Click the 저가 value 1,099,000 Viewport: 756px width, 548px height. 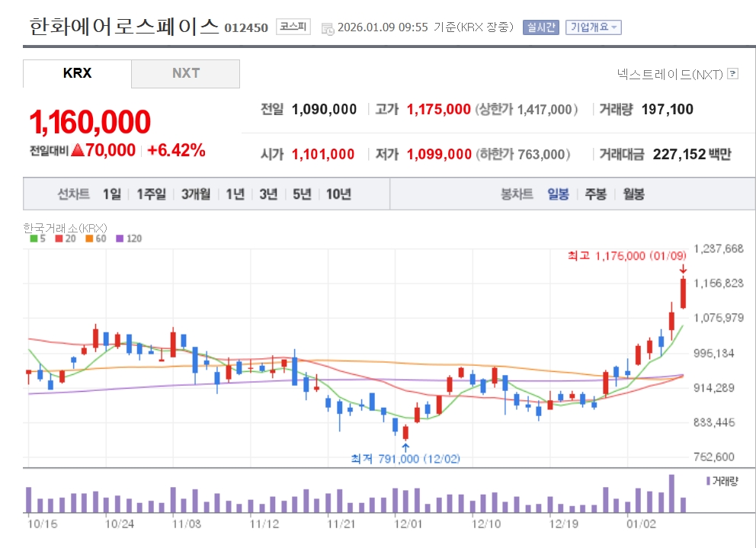click(x=439, y=155)
